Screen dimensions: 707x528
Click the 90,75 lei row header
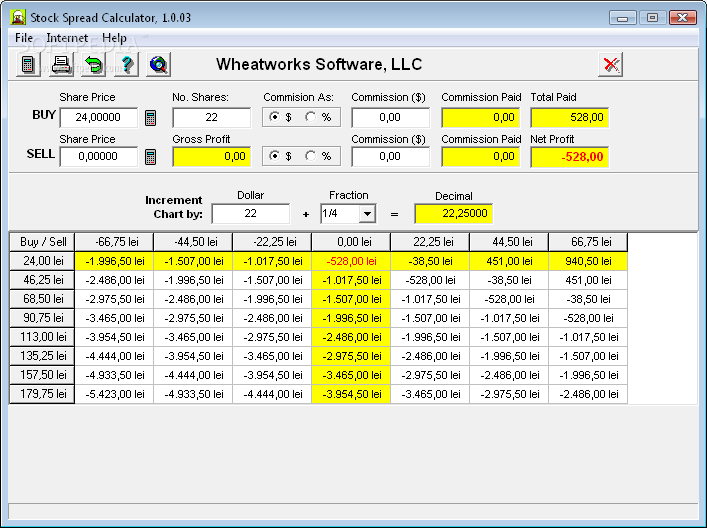(42, 318)
